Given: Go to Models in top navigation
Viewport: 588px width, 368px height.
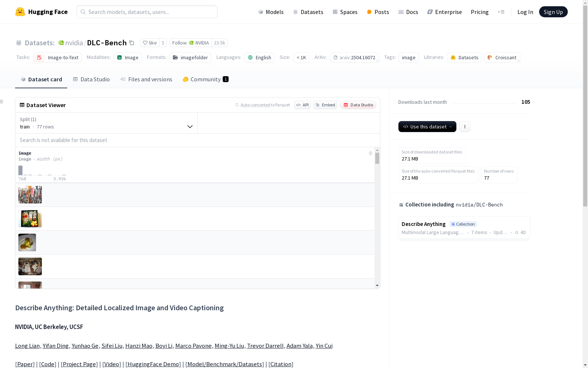Looking at the screenshot, I should click(x=271, y=12).
